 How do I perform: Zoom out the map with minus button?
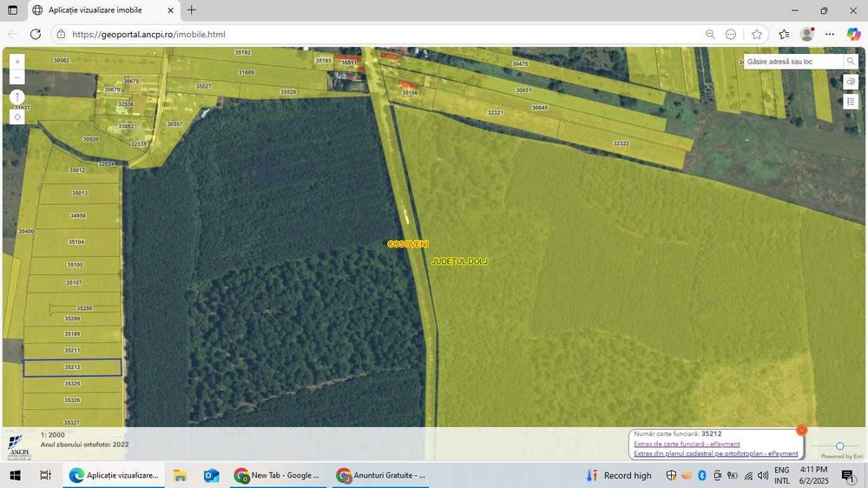[x=17, y=77]
